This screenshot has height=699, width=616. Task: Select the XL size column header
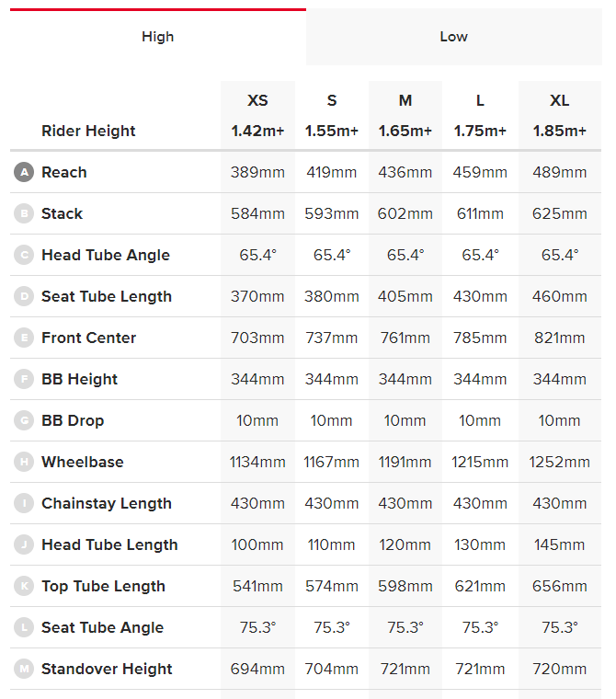559,100
